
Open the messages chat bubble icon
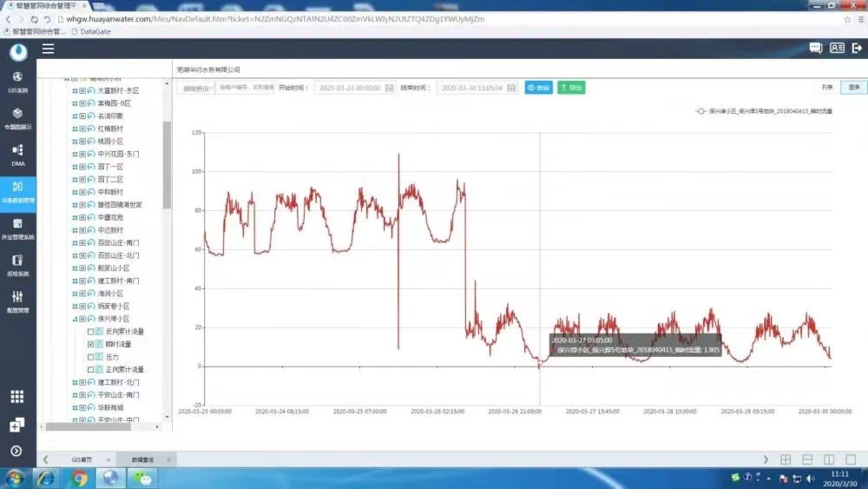815,49
